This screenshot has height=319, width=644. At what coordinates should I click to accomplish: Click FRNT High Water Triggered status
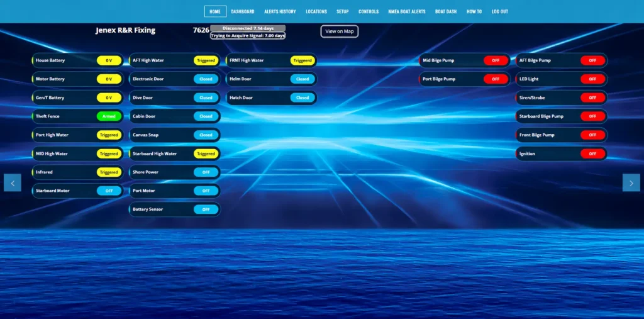pos(303,60)
